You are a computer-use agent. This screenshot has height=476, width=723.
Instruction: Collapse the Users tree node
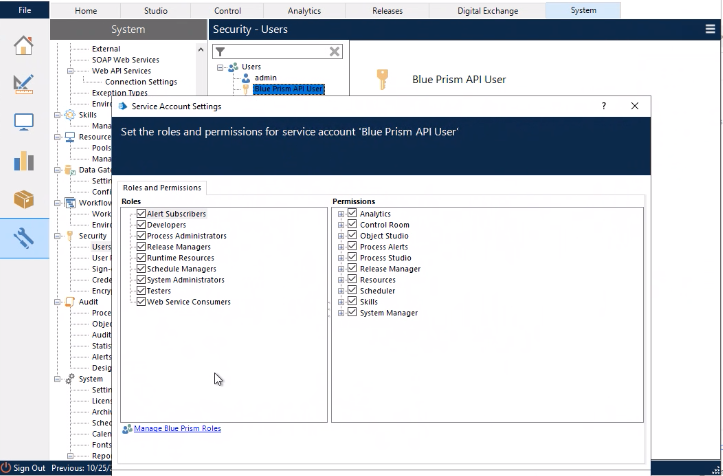point(220,68)
